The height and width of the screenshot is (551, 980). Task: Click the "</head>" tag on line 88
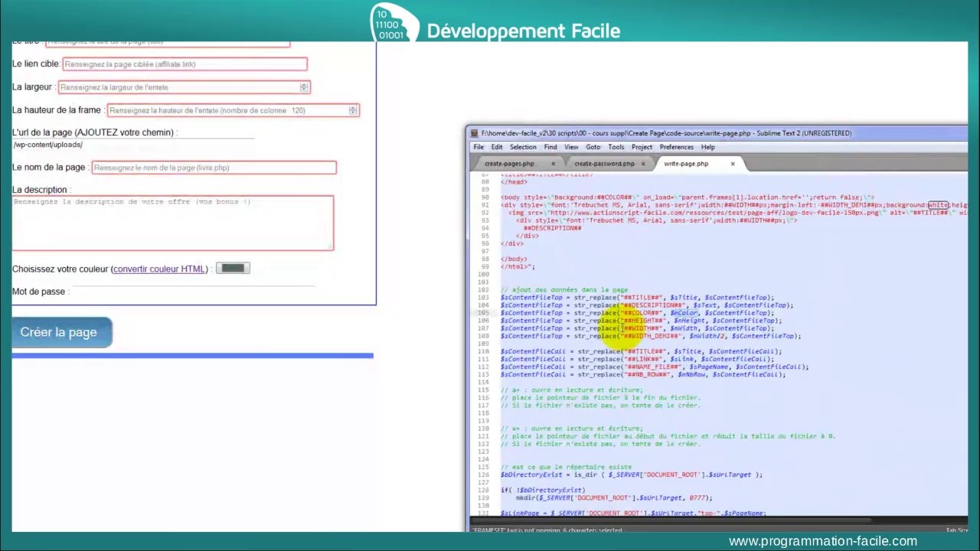tap(514, 182)
